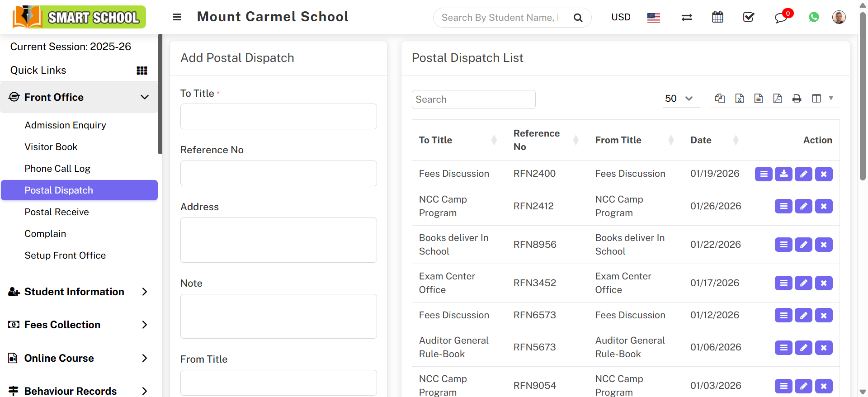
Task: Open the task checklist icon
Action: coord(749,17)
